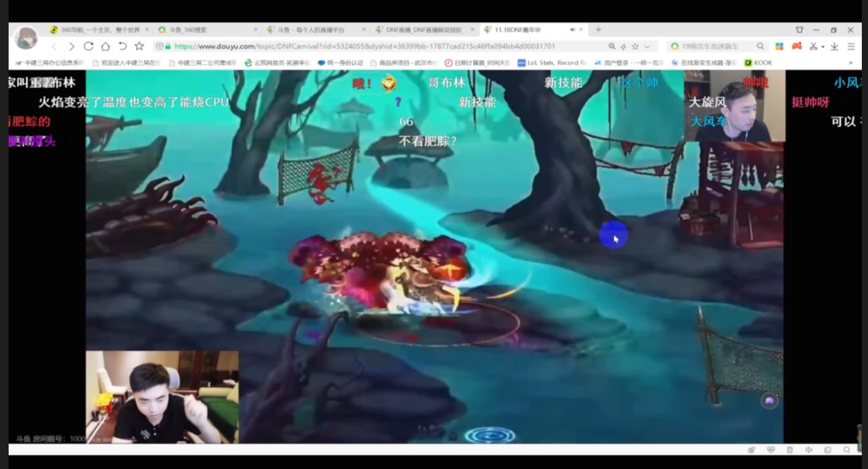Image resolution: width=868 pixels, height=469 pixels.
Task: Open the 中建三局二公司 bookmark
Action: (x=202, y=63)
